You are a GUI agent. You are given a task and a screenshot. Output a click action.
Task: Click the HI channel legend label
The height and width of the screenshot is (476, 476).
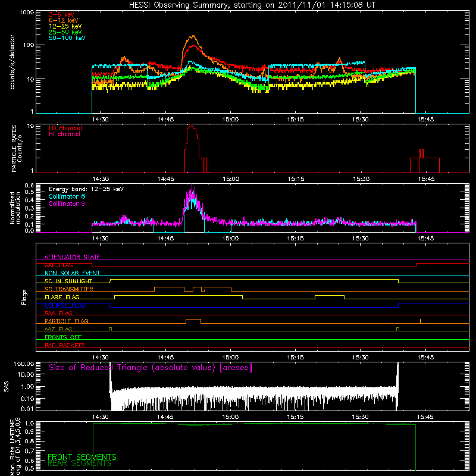pyautogui.click(x=64, y=134)
